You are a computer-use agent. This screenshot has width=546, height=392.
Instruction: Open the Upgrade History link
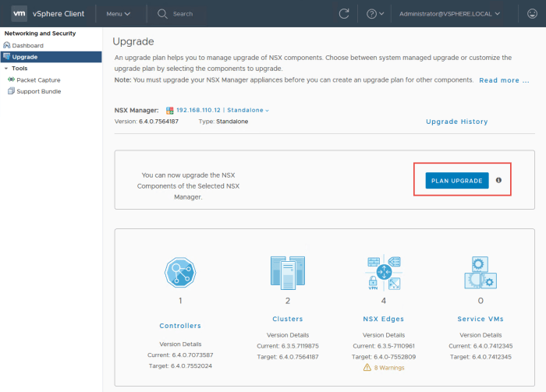[456, 122]
